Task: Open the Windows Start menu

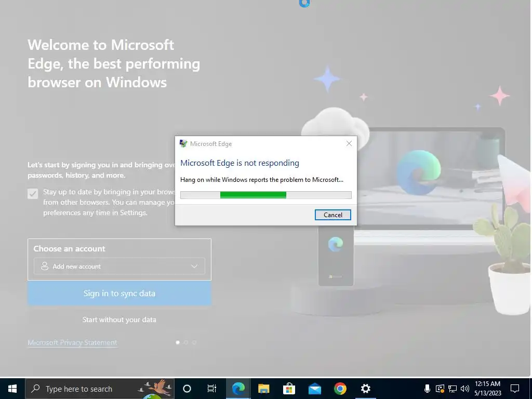Action: click(12, 389)
